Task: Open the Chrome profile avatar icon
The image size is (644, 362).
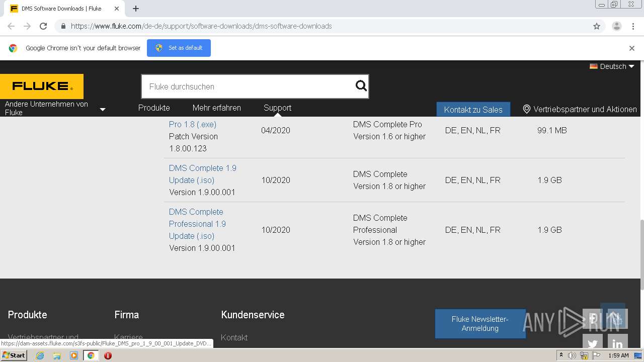Action: pyautogui.click(x=616, y=26)
